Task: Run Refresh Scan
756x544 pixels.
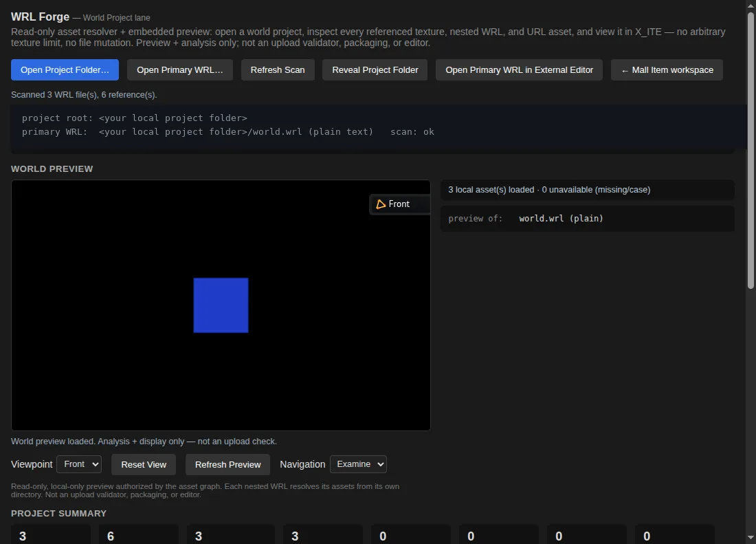Action: coord(278,70)
